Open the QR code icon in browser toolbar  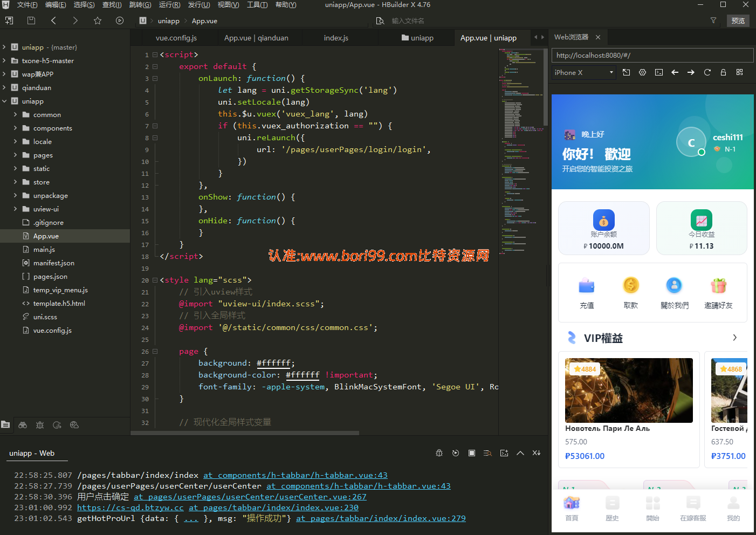coord(739,72)
